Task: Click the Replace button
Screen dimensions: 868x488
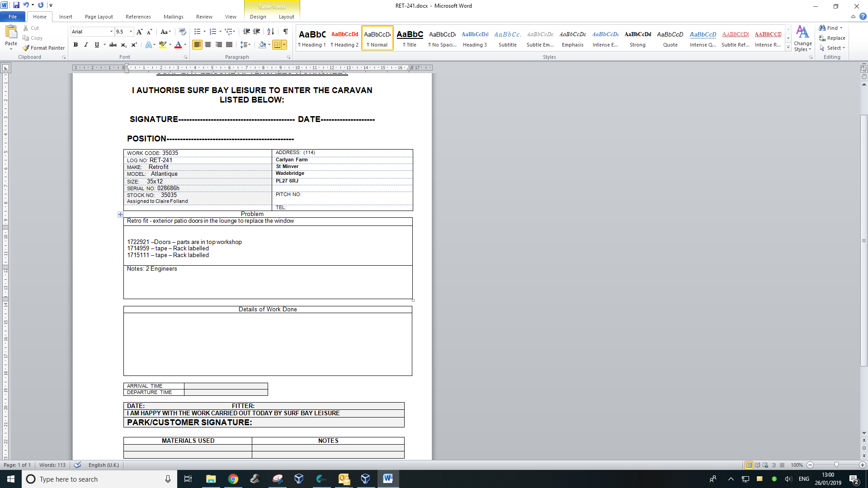Action: pos(832,38)
